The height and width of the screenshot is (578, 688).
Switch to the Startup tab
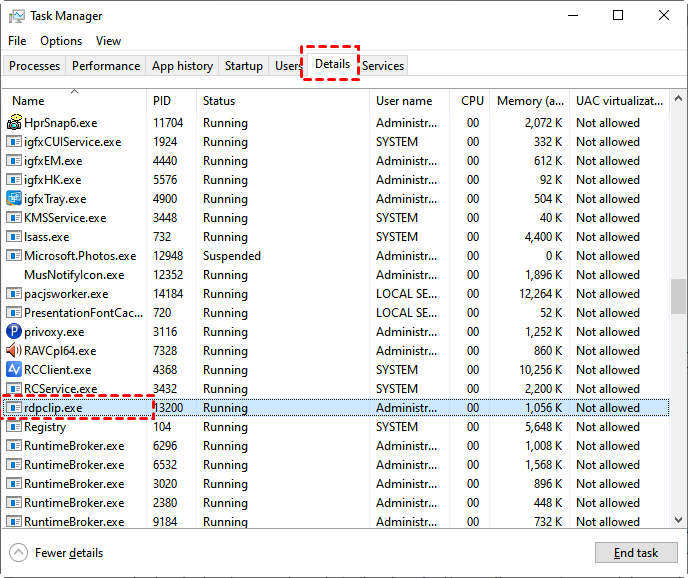pyautogui.click(x=244, y=66)
